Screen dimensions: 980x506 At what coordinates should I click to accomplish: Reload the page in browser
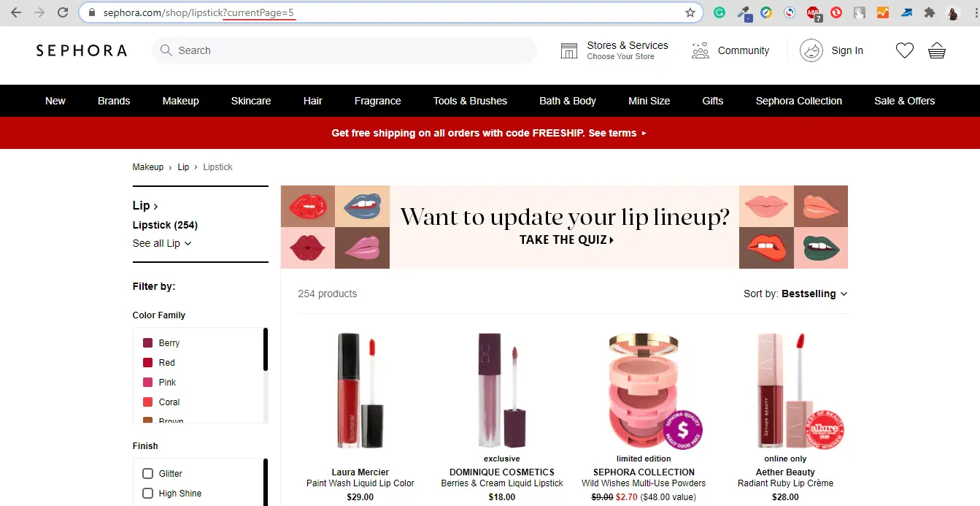coord(63,12)
